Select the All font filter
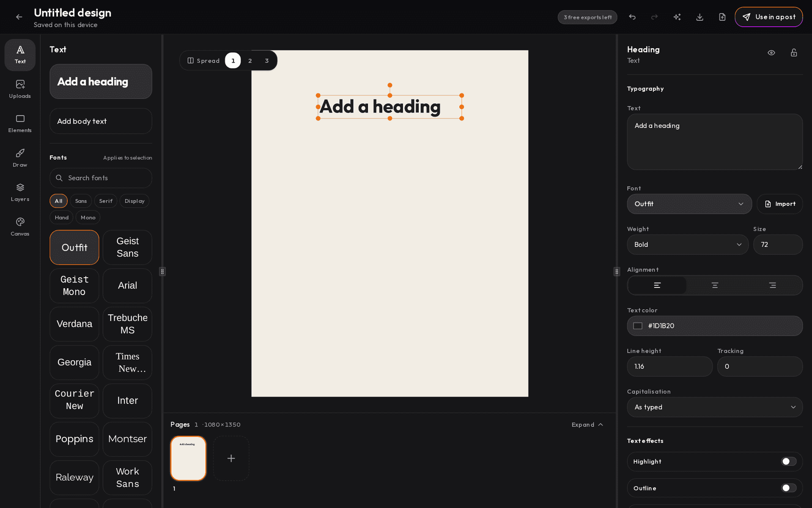Viewport: 812px width, 508px height. pos(58,201)
